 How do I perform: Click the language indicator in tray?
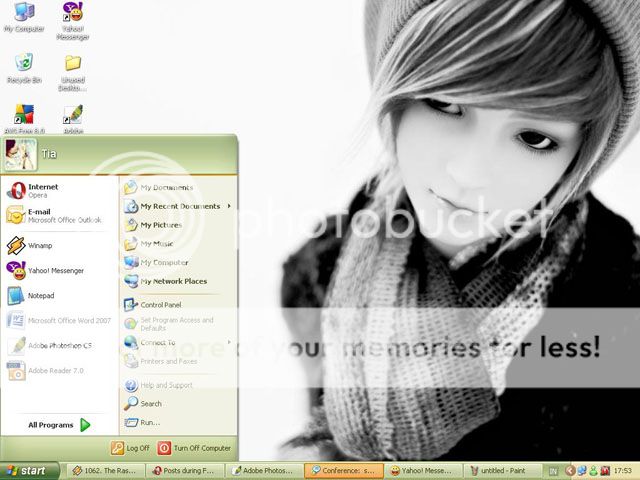(553, 471)
